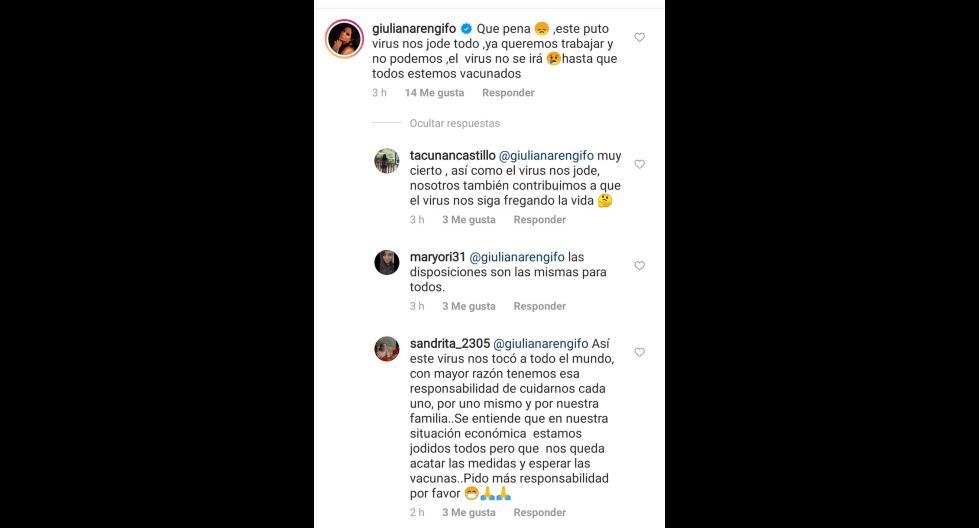Open the @giulianarengifo mention in maryori31's reply

517,257
